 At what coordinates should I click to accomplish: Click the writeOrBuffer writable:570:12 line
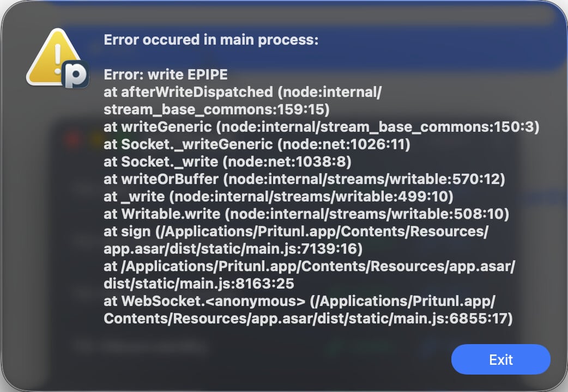coord(304,179)
